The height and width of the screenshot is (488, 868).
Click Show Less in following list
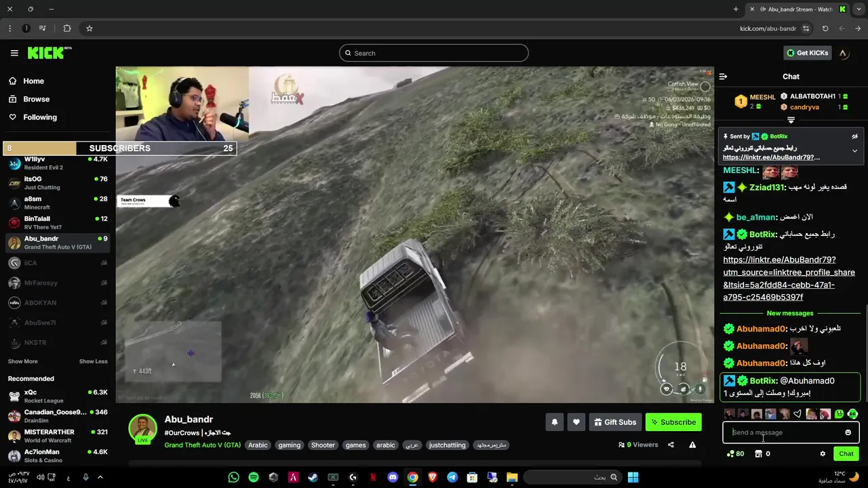pos(94,361)
